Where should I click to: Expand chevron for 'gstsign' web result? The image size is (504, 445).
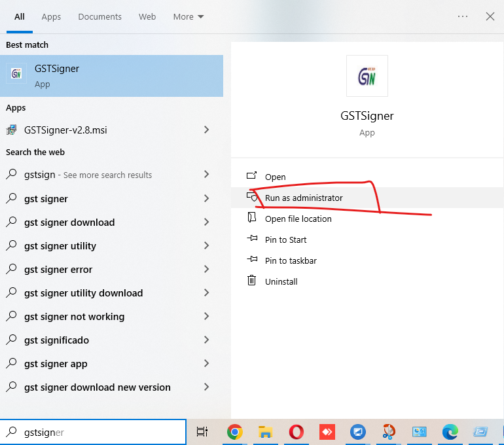[206, 174]
